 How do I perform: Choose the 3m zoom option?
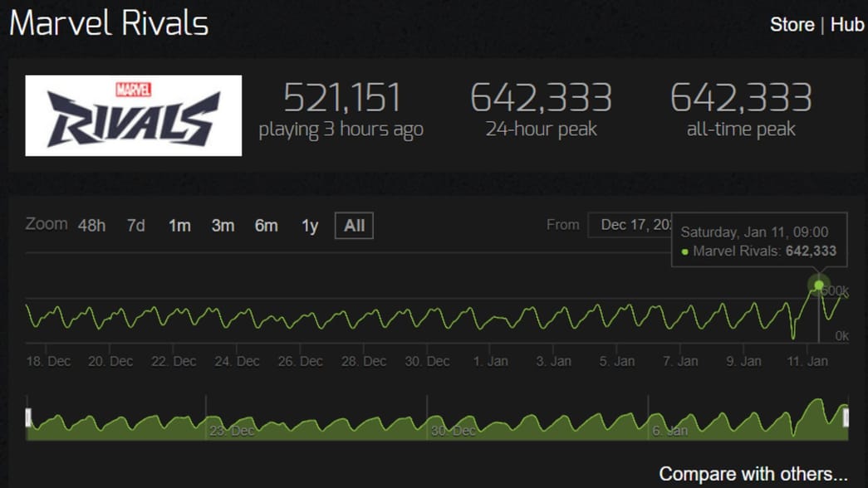[223, 226]
